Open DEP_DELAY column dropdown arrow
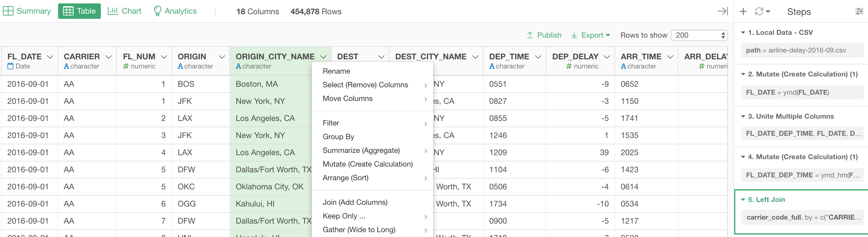 [607, 57]
